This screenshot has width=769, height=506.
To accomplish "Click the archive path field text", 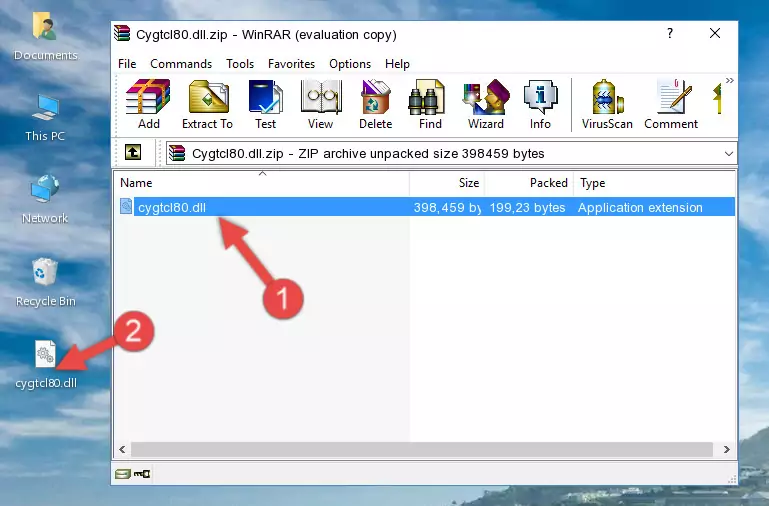I will (368, 154).
